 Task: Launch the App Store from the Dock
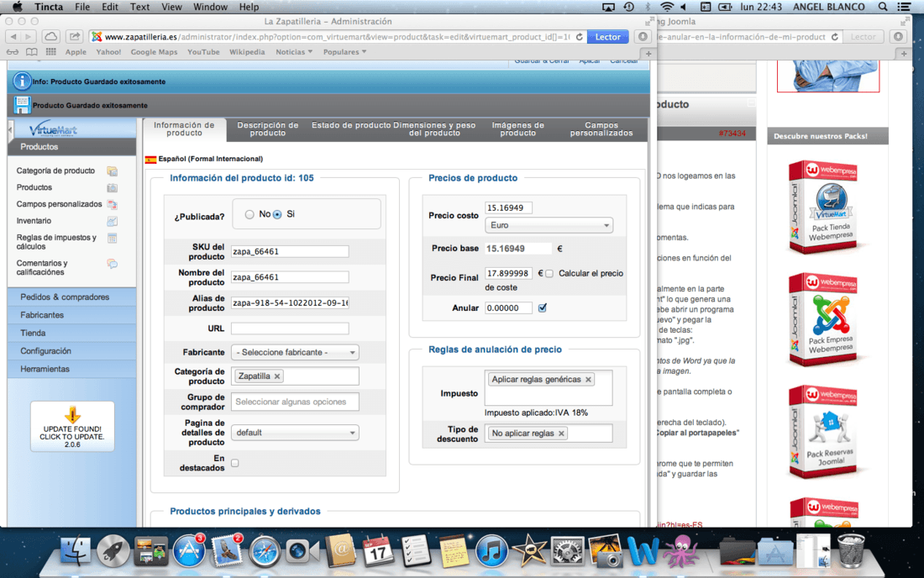tap(188, 552)
